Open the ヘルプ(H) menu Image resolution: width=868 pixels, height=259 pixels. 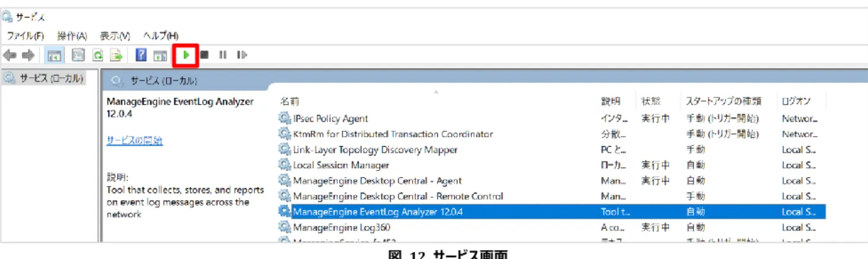[x=161, y=36]
